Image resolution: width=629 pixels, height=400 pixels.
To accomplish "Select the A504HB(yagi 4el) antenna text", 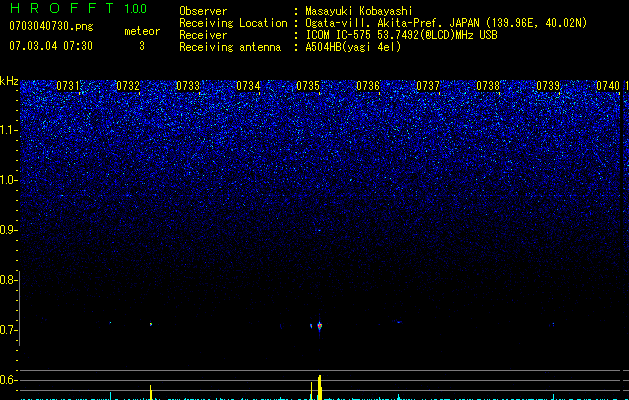I will 353,47.
